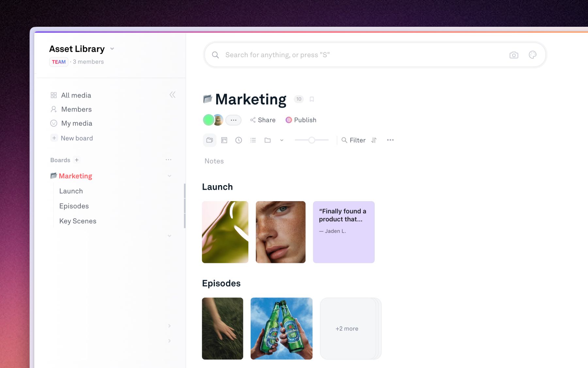Open visual search with camera icon
Image resolution: width=588 pixels, height=368 pixels.
pos(514,55)
